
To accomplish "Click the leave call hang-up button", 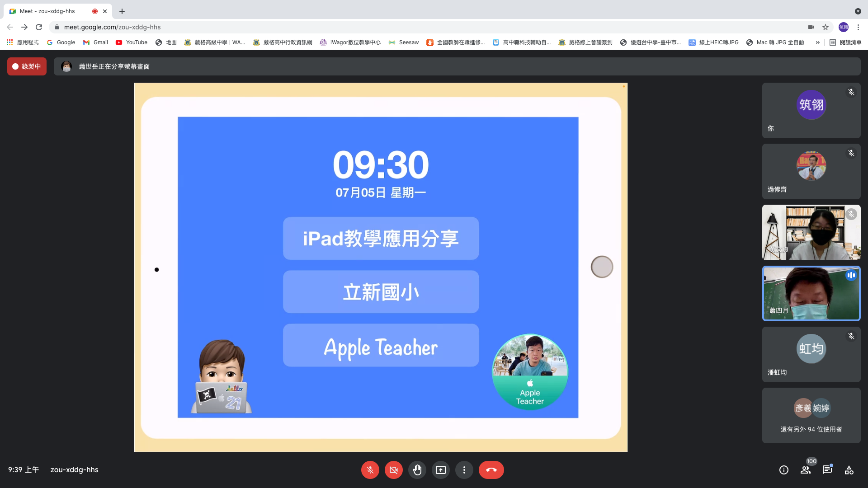I will (491, 470).
